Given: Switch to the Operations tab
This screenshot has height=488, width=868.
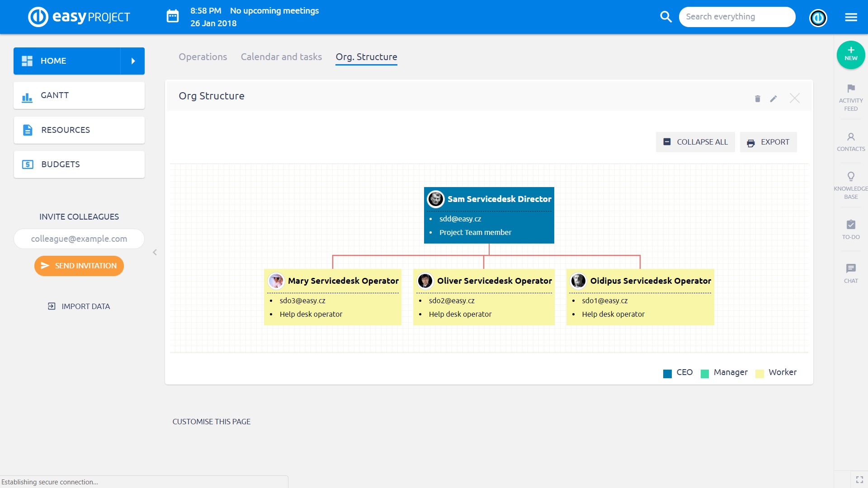Looking at the screenshot, I should pyautogui.click(x=203, y=57).
